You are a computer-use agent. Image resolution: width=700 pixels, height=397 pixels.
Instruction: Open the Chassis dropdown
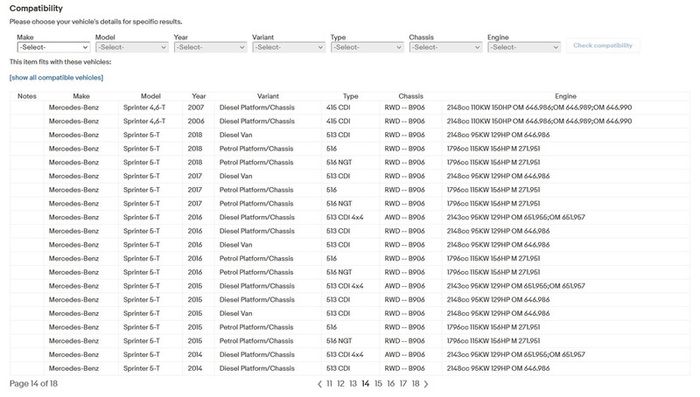446,47
